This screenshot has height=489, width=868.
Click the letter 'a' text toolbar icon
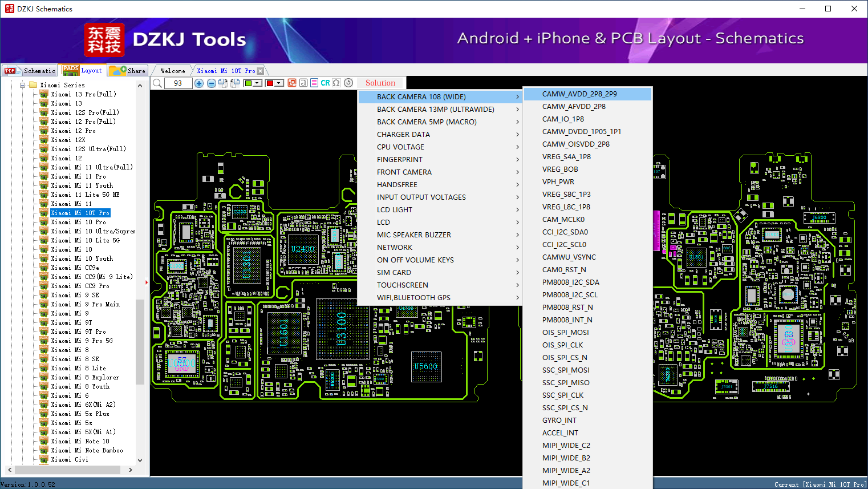pyautogui.click(x=303, y=83)
